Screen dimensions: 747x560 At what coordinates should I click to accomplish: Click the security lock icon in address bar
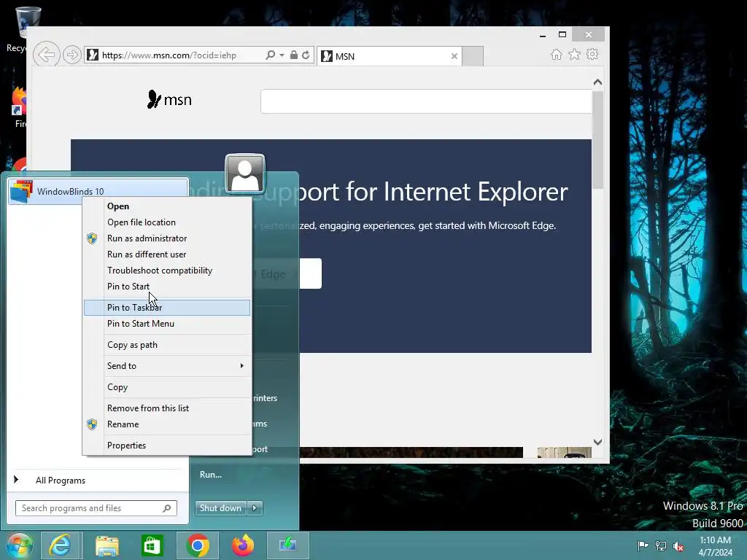coord(294,55)
